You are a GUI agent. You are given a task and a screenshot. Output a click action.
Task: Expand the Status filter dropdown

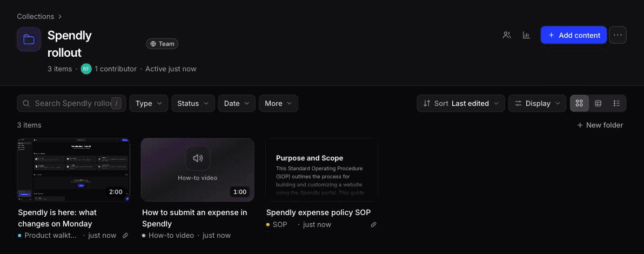[193, 103]
